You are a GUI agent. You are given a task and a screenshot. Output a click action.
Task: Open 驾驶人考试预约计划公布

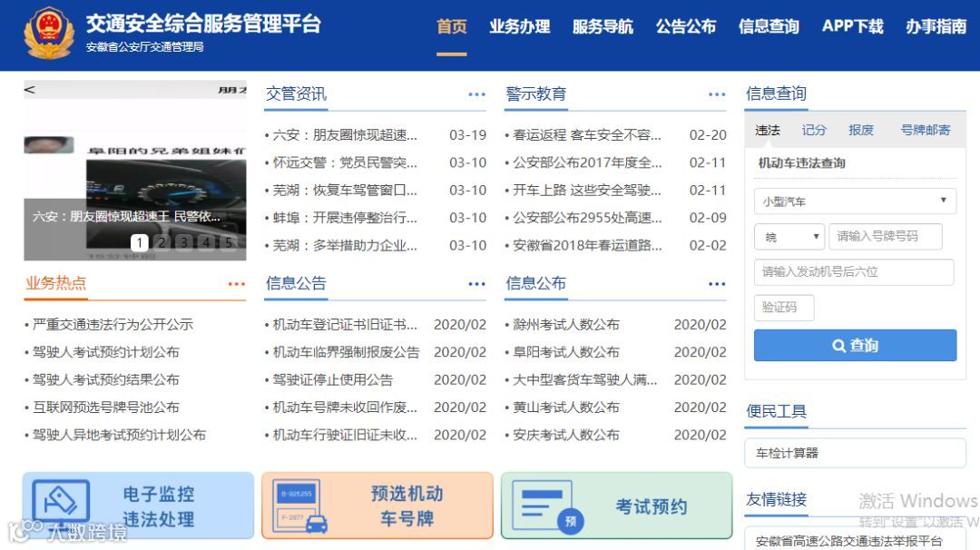tap(105, 352)
